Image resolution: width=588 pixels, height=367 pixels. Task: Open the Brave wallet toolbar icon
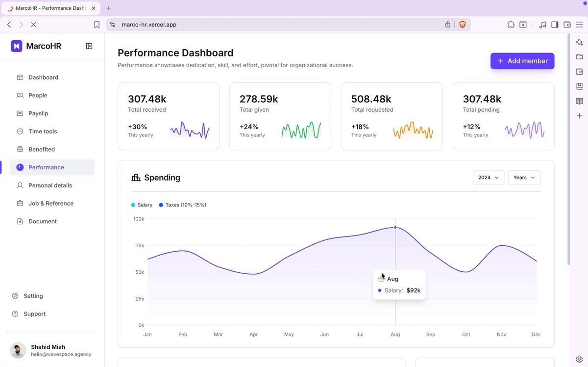pos(567,25)
